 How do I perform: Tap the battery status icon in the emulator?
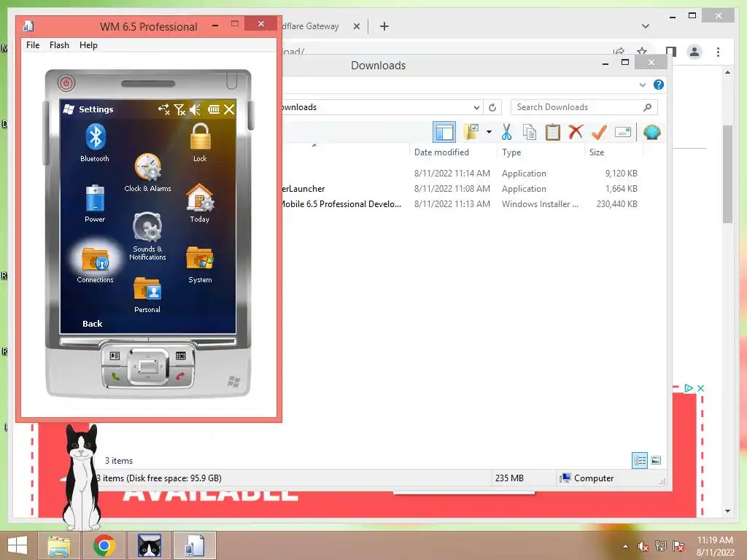[x=214, y=109]
